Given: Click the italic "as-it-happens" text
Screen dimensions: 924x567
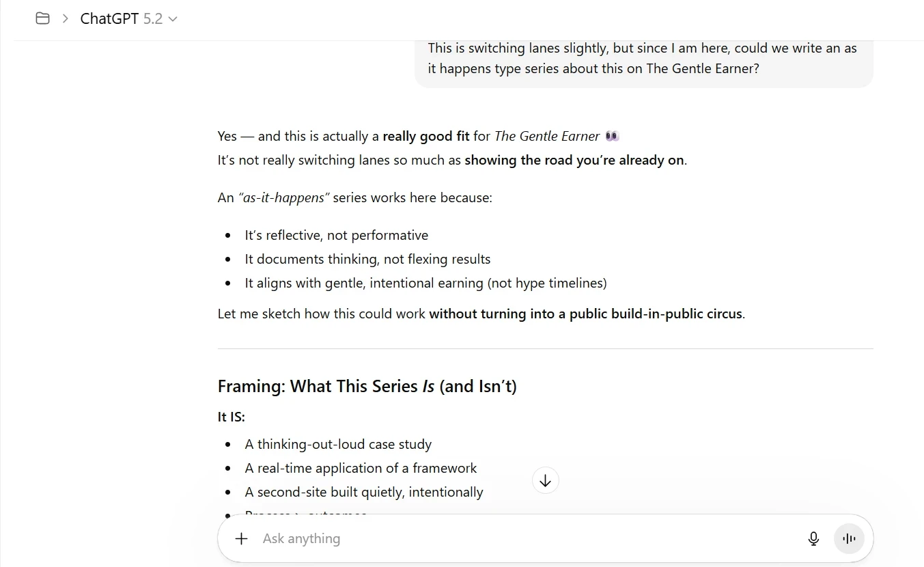Looking at the screenshot, I should click(283, 197).
